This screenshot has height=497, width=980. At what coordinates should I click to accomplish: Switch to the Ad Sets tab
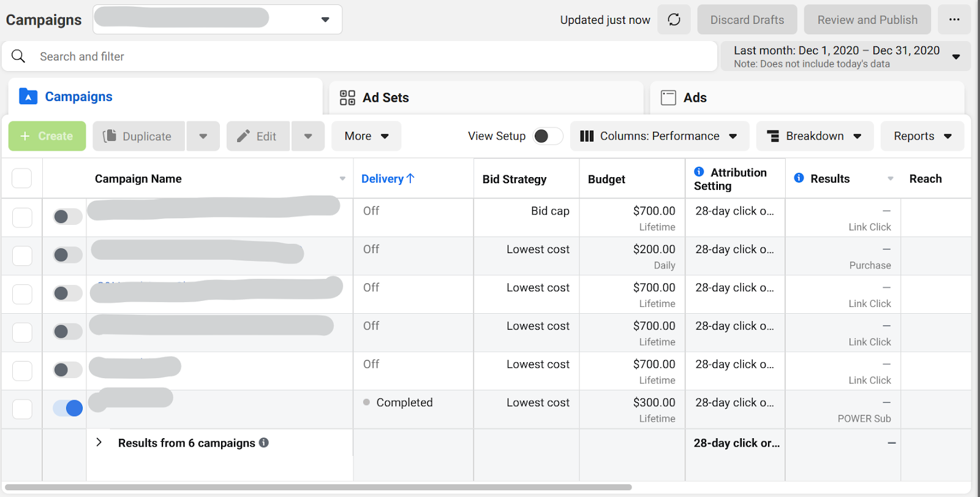click(385, 97)
